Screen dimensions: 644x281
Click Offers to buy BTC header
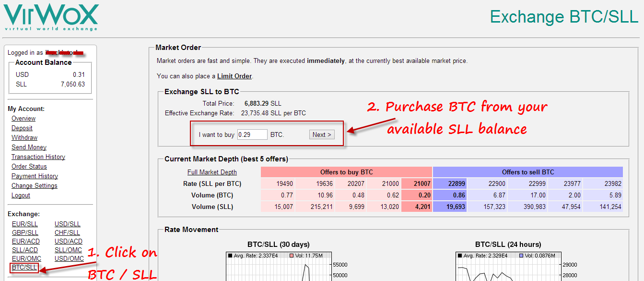pos(346,172)
